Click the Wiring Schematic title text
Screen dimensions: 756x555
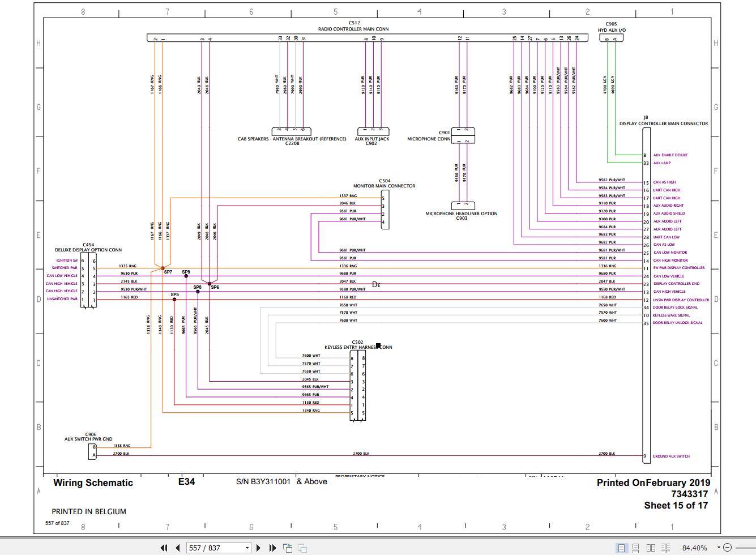93,483
